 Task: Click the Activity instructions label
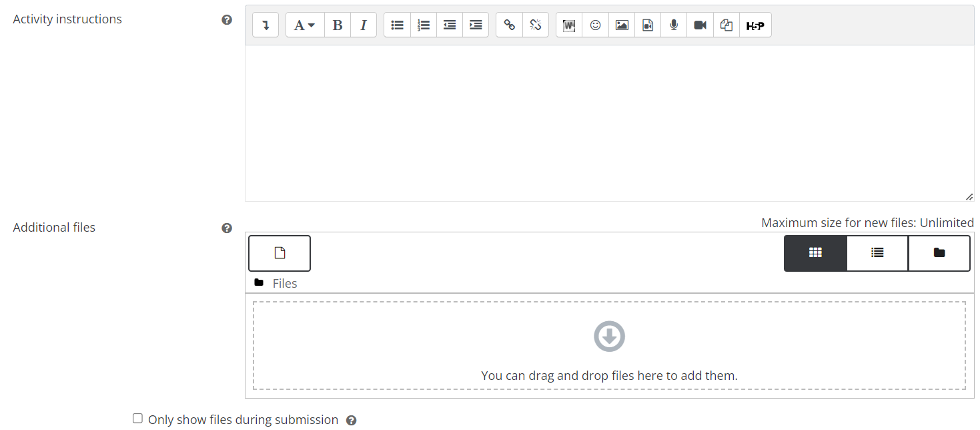coord(67,19)
